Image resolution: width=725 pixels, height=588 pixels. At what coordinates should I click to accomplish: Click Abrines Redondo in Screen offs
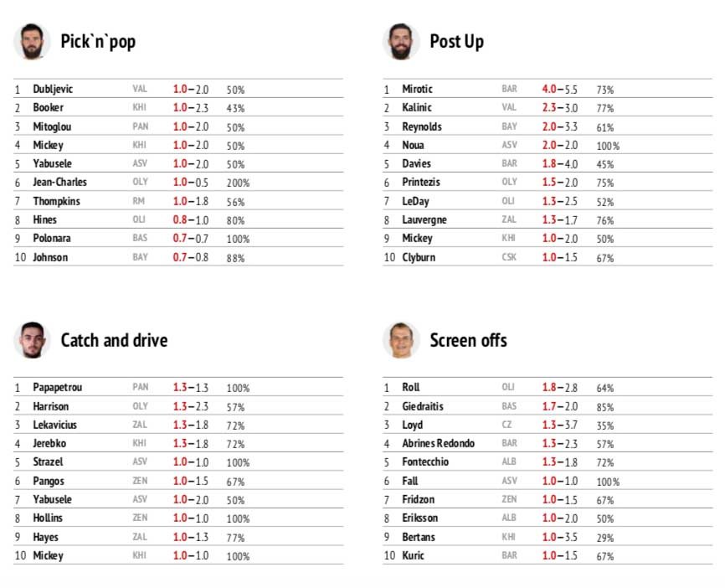(x=438, y=443)
